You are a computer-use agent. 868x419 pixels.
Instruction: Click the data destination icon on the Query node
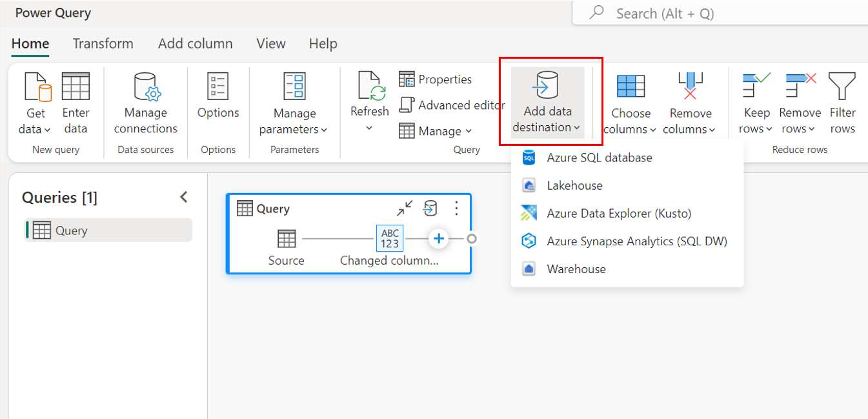(x=430, y=209)
